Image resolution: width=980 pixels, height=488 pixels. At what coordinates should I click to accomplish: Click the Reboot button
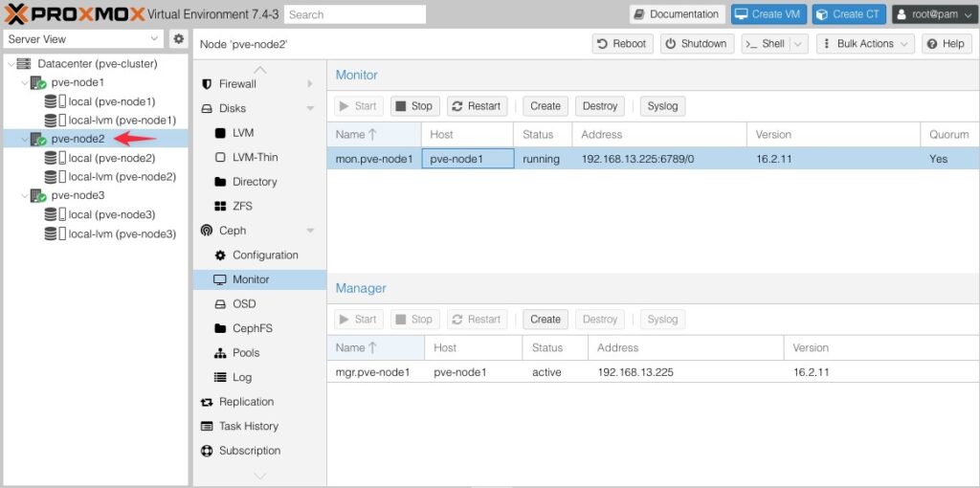622,44
